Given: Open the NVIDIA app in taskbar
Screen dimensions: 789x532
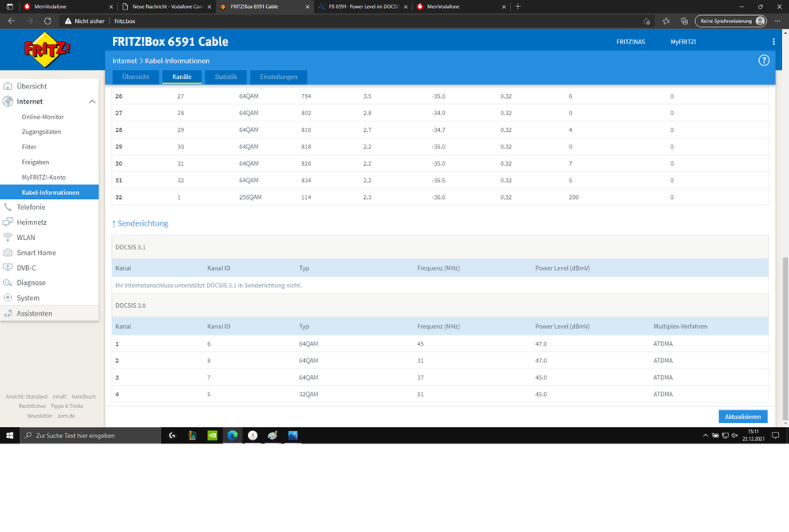Looking at the screenshot, I should pyautogui.click(x=212, y=436).
